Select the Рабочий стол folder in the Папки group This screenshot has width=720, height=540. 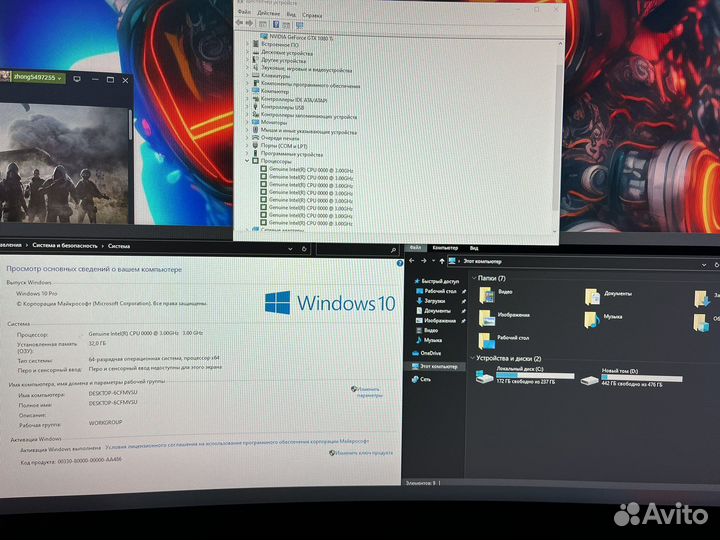504,340
